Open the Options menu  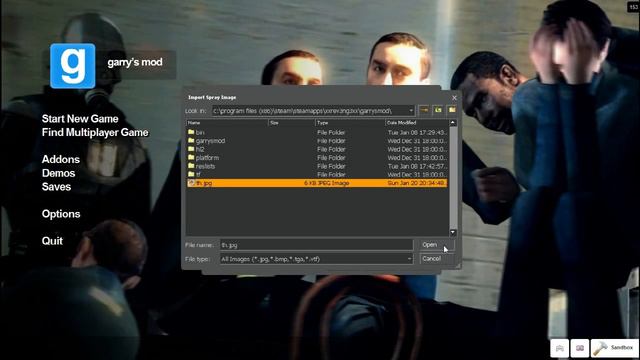coord(61,214)
